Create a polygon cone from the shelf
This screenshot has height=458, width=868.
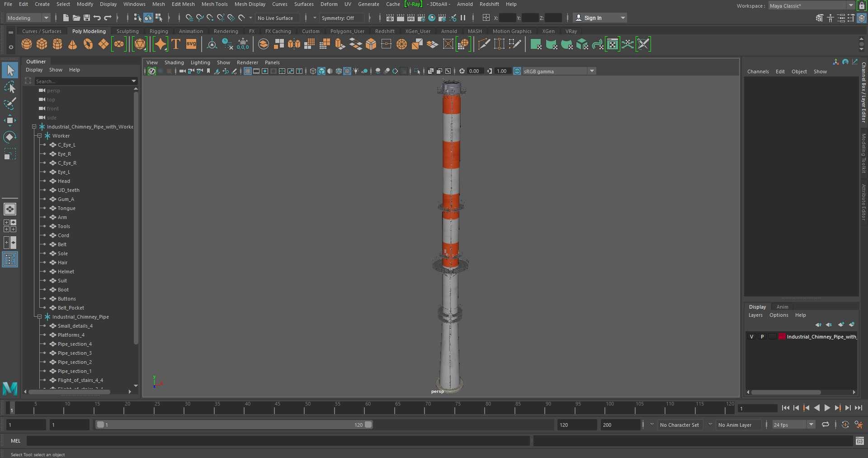72,44
